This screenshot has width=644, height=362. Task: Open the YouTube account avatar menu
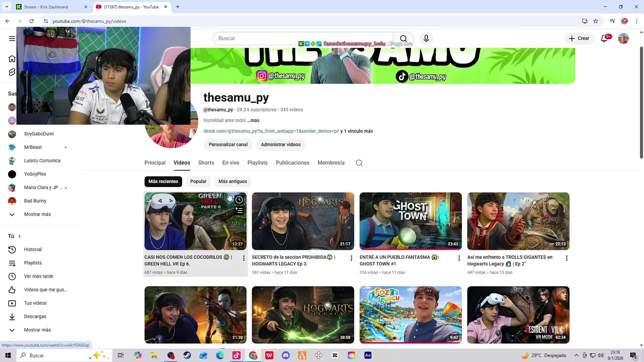623,39
